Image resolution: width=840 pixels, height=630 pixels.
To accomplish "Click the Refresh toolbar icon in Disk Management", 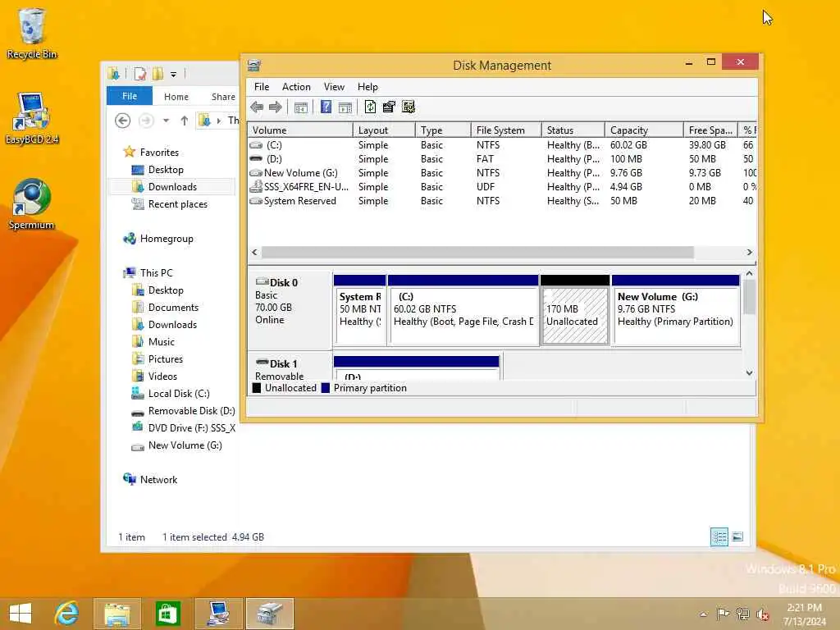I will [370, 107].
